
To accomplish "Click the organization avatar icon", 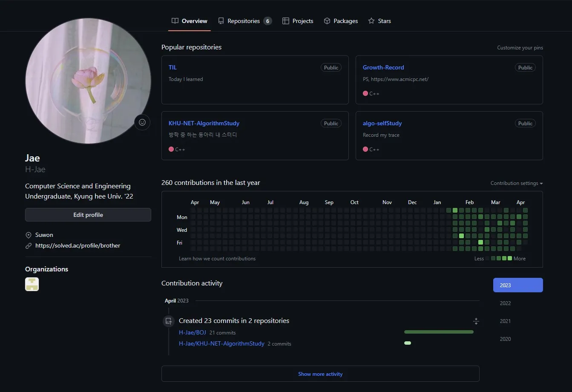I will coord(32,284).
